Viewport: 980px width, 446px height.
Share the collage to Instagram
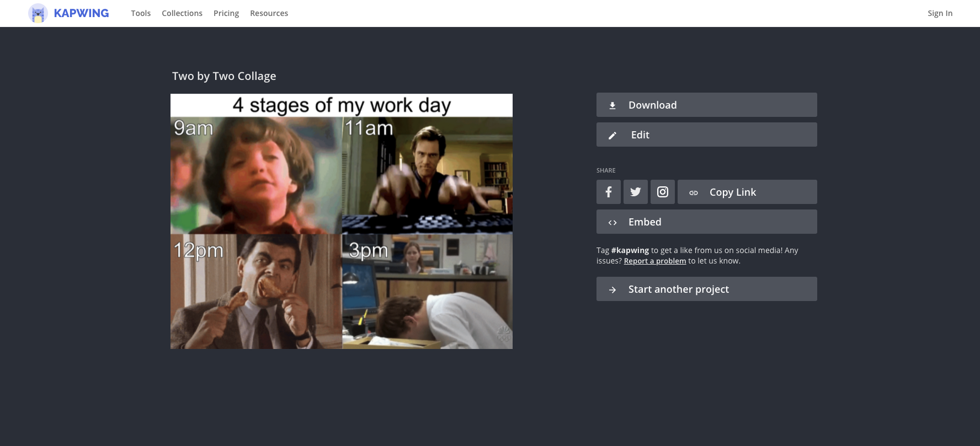[662, 192]
